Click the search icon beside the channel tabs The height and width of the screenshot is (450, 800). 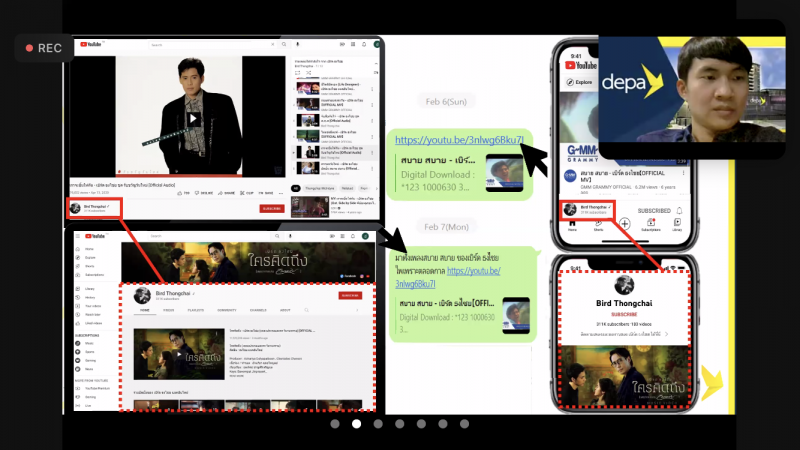307,310
